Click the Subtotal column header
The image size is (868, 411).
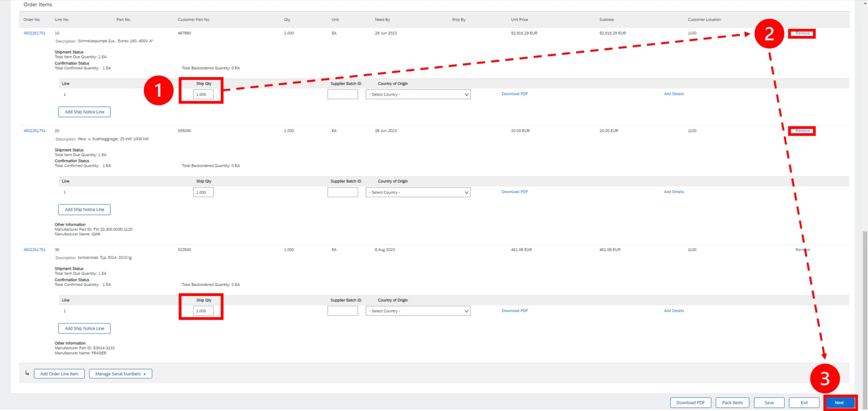(x=606, y=20)
